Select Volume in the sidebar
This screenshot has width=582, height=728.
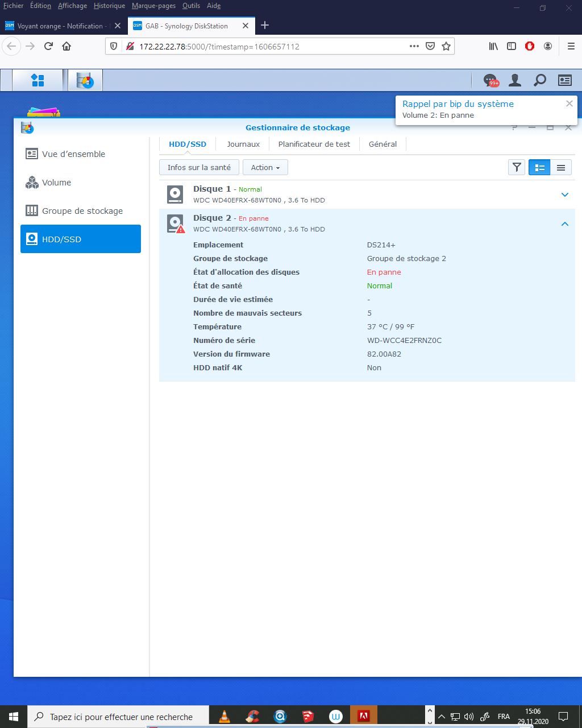[x=56, y=183]
